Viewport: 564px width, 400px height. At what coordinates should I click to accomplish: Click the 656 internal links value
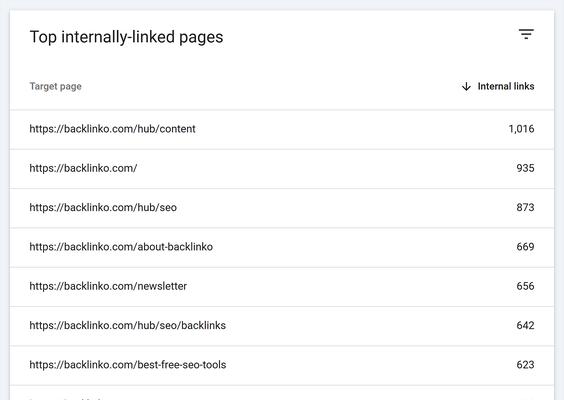525,286
